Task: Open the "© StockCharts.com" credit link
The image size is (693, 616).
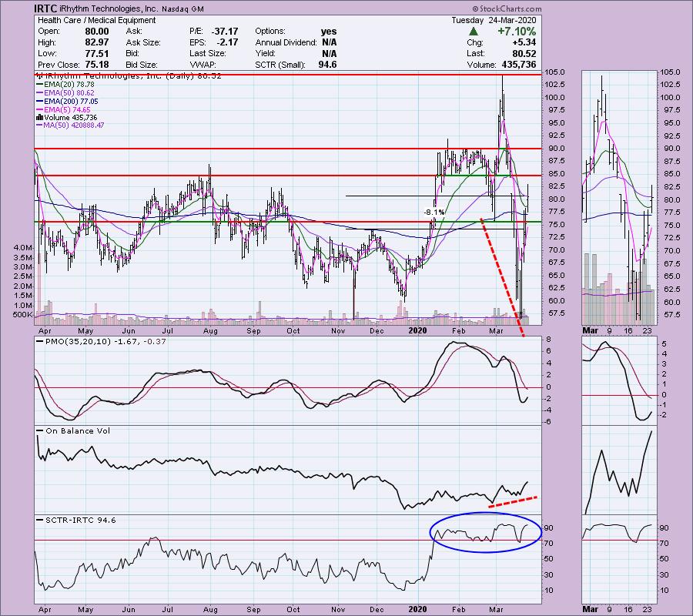Action: tap(507, 8)
